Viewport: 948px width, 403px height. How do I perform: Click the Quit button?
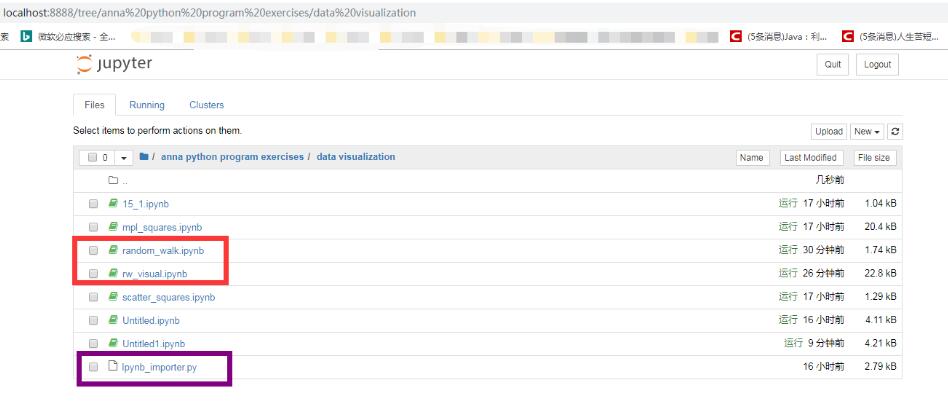tap(833, 65)
